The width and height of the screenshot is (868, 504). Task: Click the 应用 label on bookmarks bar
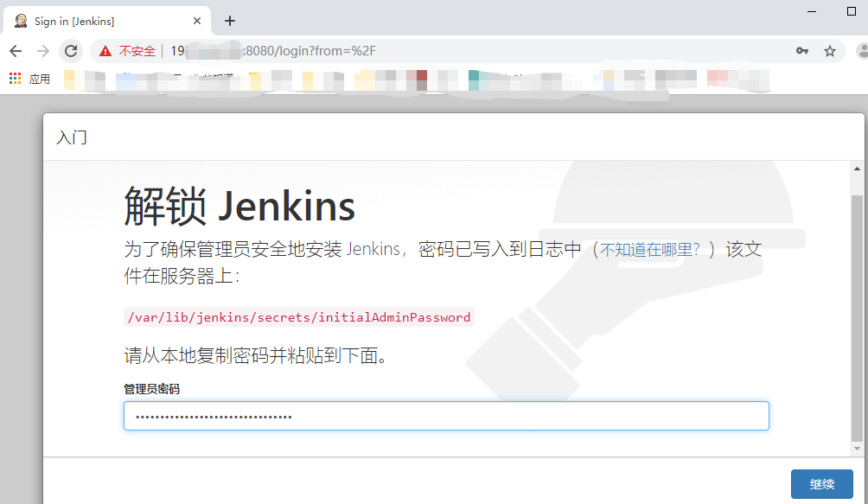[x=40, y=78]
